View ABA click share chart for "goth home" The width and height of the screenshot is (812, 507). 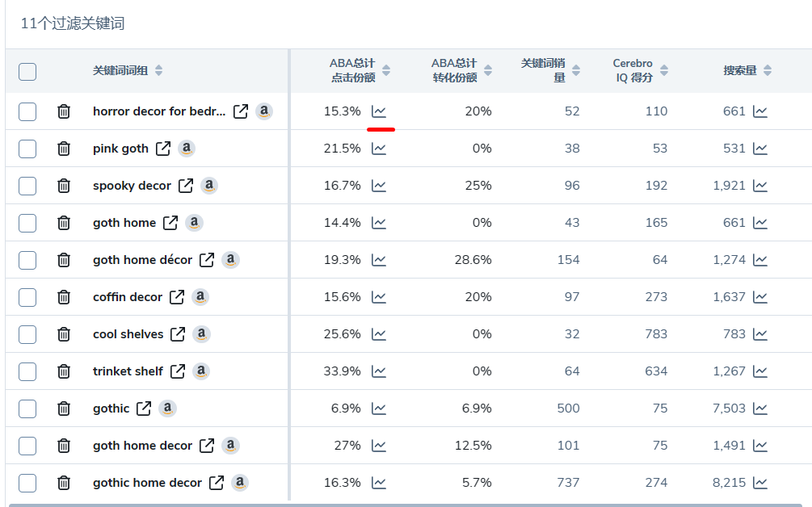(379, 223)
